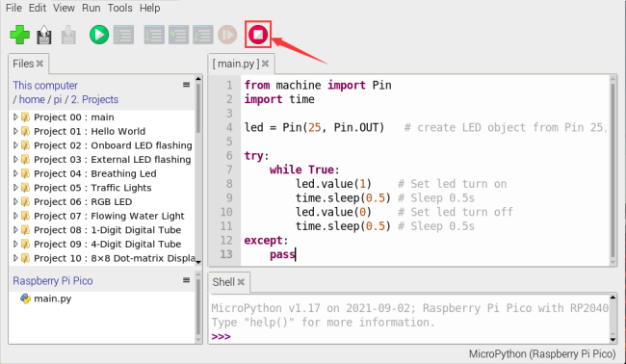Screen dimensions: 626x364
Task: Click folder icon of Project 06 : RGB LED
Action: coord(26,201)
